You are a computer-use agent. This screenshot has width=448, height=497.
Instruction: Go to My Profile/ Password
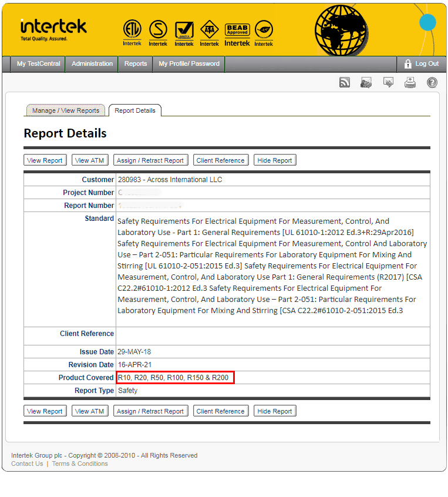click(x=189, y=63)
